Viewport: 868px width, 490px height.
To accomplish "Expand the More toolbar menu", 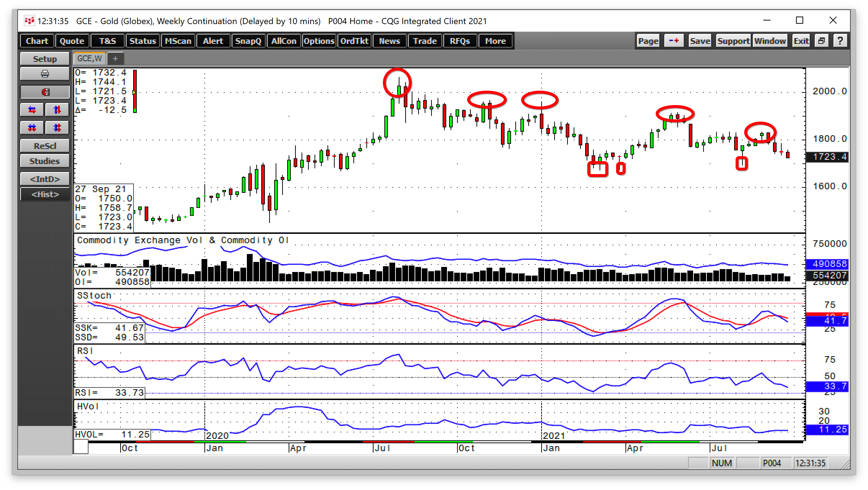I will pos(496,41).
